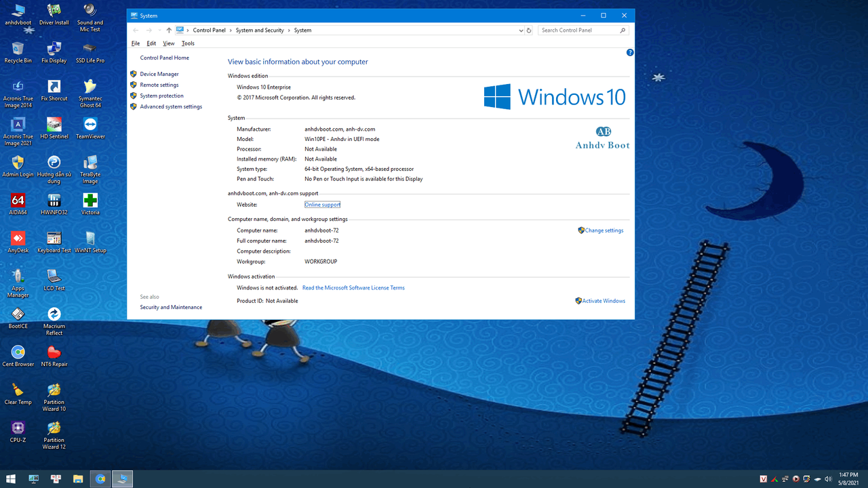This screenshot has height=488, width=868.
Task: Expand address bar history dropdown
Action: point(521,30)
